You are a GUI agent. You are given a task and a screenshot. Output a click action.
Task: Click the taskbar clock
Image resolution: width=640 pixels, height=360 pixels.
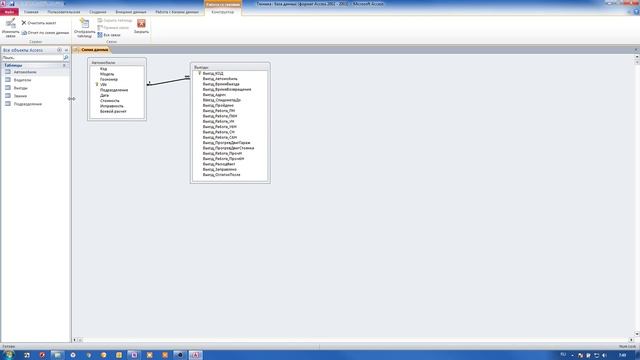pyautogui.click(x=622, y=355)
